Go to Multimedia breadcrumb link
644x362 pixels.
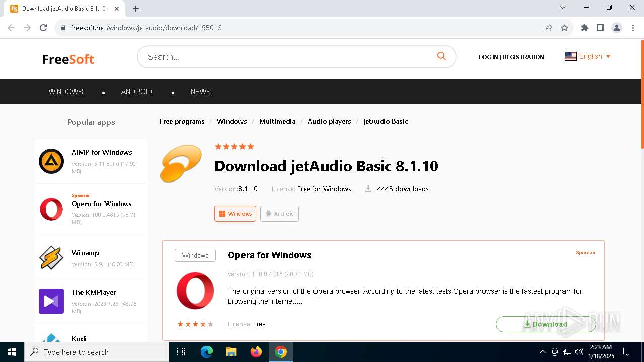277,121
